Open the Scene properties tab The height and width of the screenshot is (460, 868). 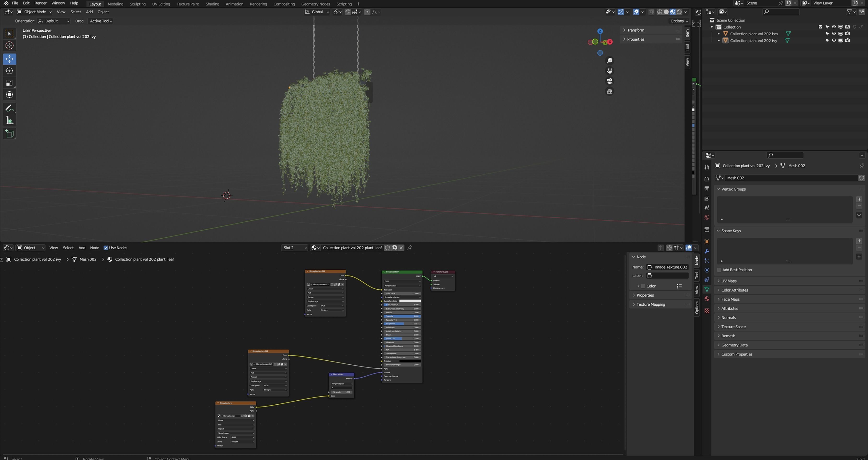coord(707,208)
